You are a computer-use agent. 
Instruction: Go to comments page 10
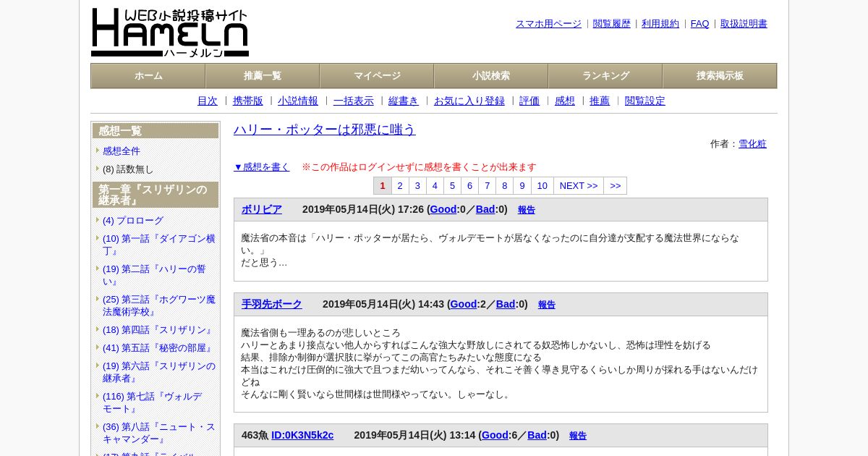pos(542,186)
